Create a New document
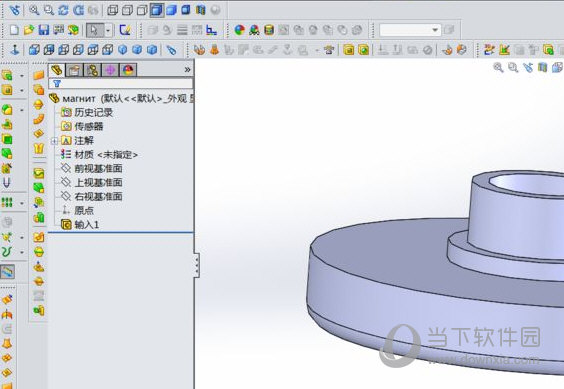 click(x=14, y=30)
